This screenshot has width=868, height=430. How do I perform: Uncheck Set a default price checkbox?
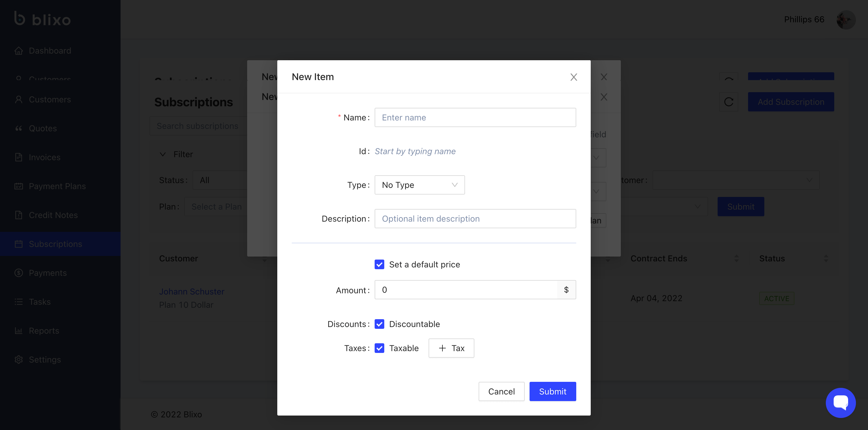379,264
